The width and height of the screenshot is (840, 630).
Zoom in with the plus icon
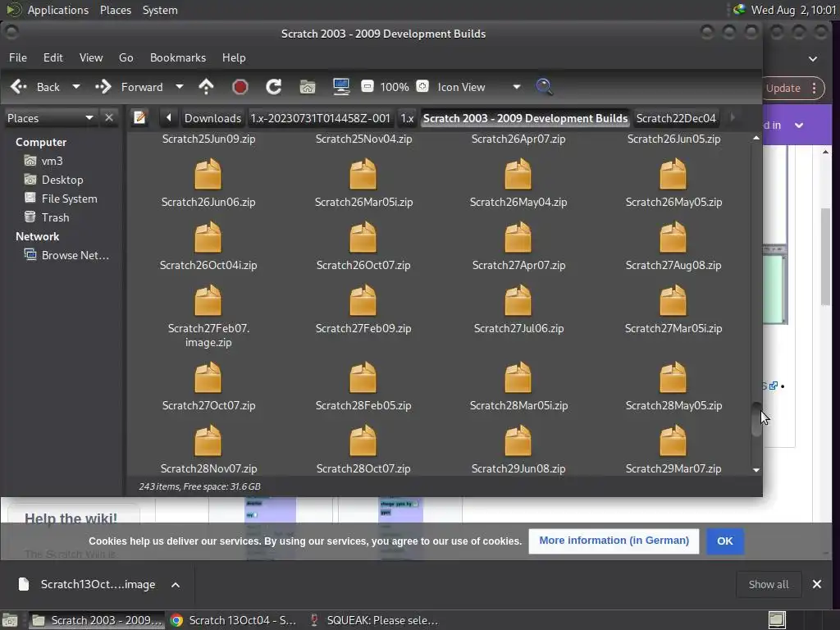tap(422, 86)
